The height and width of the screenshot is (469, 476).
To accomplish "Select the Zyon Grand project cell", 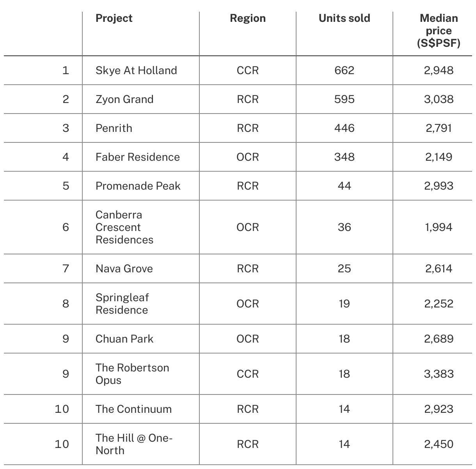I will click(124, 99).
